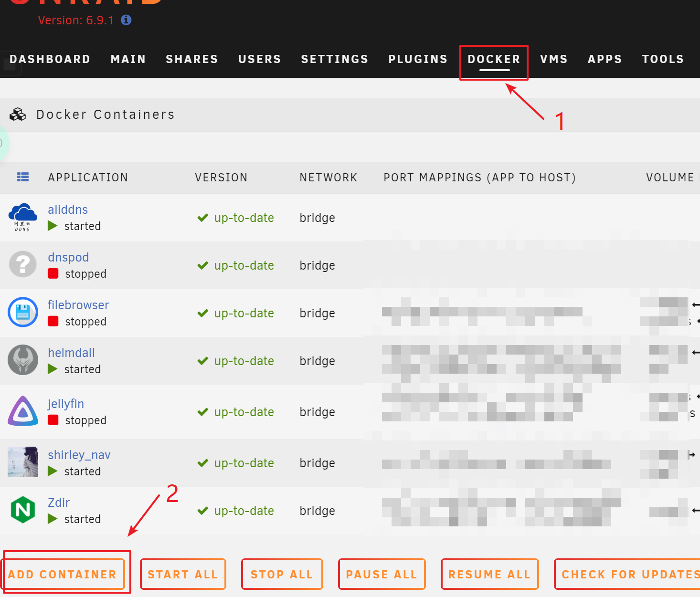
Task: Click the Resume All button
Action: pyautogui.click(x=489, y=574)
